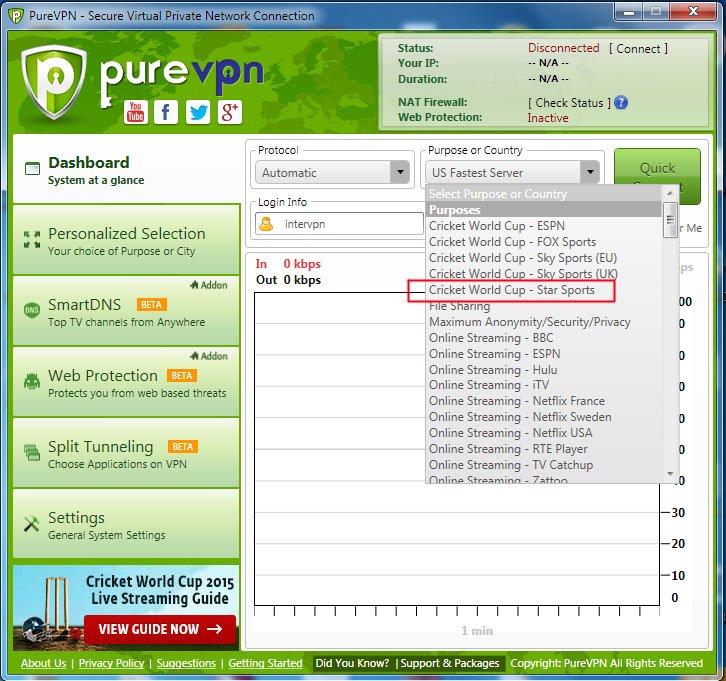The image size is (726, 681).
Task: Select Maximum Anonymity/Security/Privacy option
Action: 544,322
